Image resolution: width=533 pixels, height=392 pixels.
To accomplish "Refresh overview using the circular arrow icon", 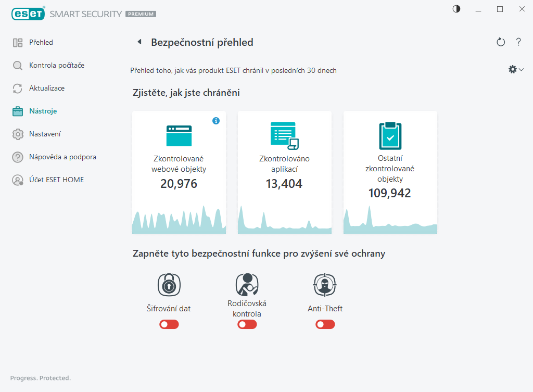I will pos(501,42).
